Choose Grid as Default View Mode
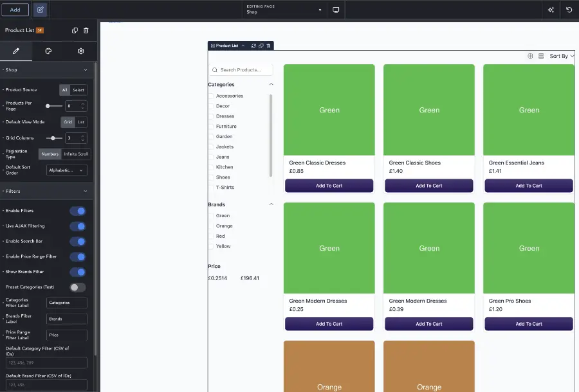Image resolution: width=579 pixels, height=392 pixels. pos(68,122)
